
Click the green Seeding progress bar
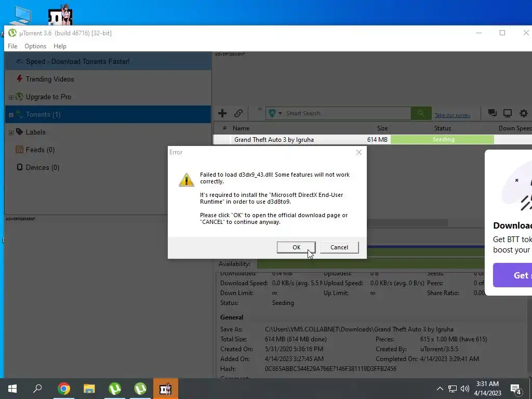pyautogui.click(x=443, y=139)
